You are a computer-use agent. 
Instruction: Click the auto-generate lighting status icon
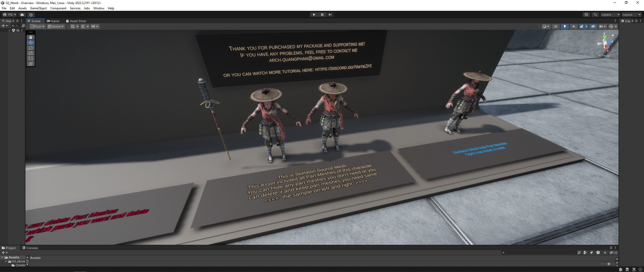[634, 269]
